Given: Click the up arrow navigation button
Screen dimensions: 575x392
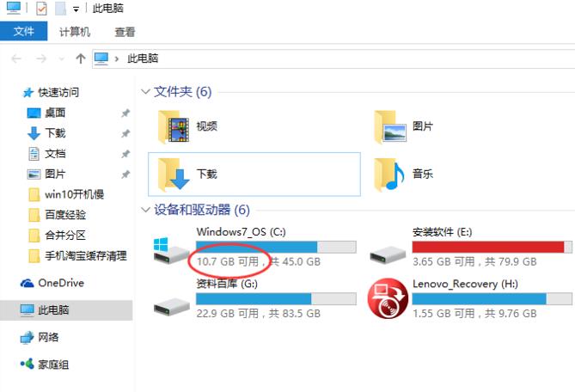Looking at the screenshot, I should 80,58.
